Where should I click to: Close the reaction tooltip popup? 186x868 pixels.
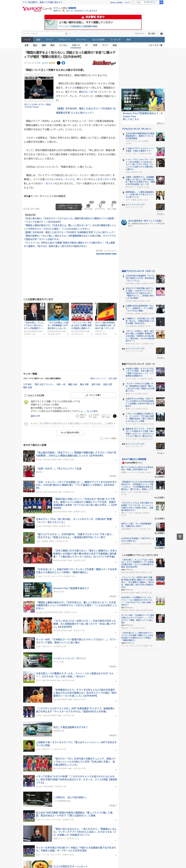pos(81,205)
